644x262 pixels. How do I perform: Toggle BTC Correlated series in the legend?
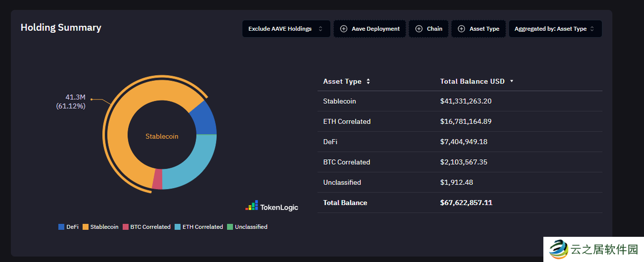147,227
